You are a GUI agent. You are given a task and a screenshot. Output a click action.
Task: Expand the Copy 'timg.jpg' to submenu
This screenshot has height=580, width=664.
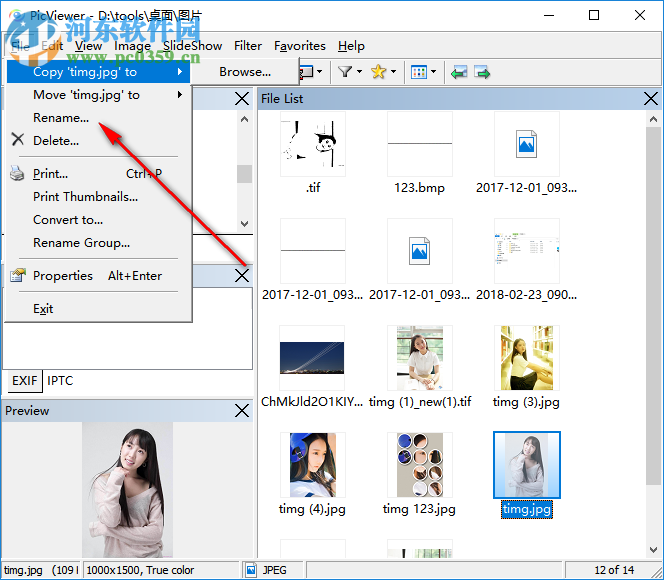point(98,72)
